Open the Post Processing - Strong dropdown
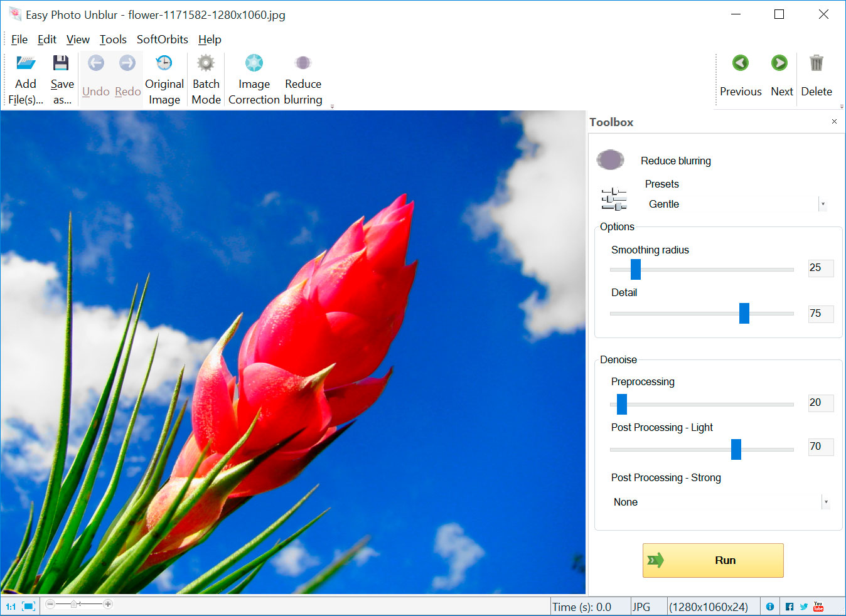The height and width of the screenshot is (616, 846). pyautogui.click(x=825, y=502)
